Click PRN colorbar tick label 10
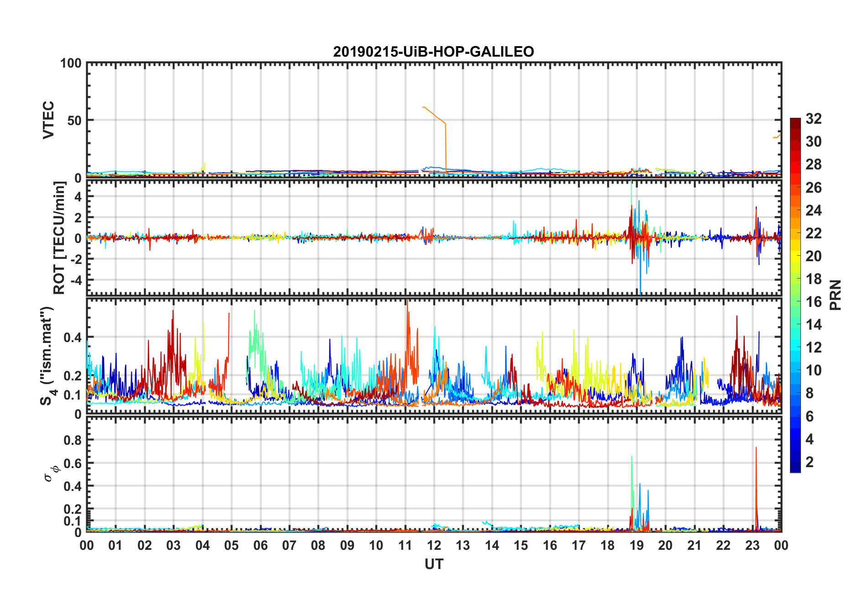This screenshot has width=868, height=590. tap(814, 370)
